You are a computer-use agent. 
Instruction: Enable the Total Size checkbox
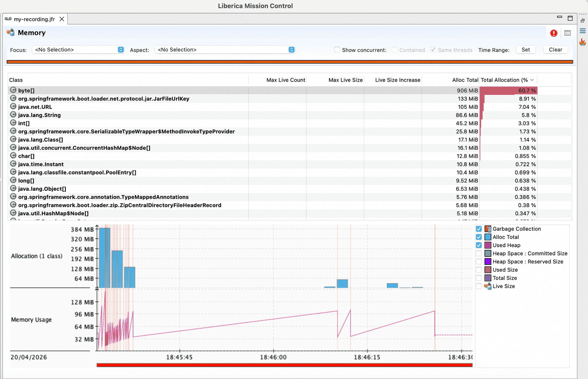[479, 278]
